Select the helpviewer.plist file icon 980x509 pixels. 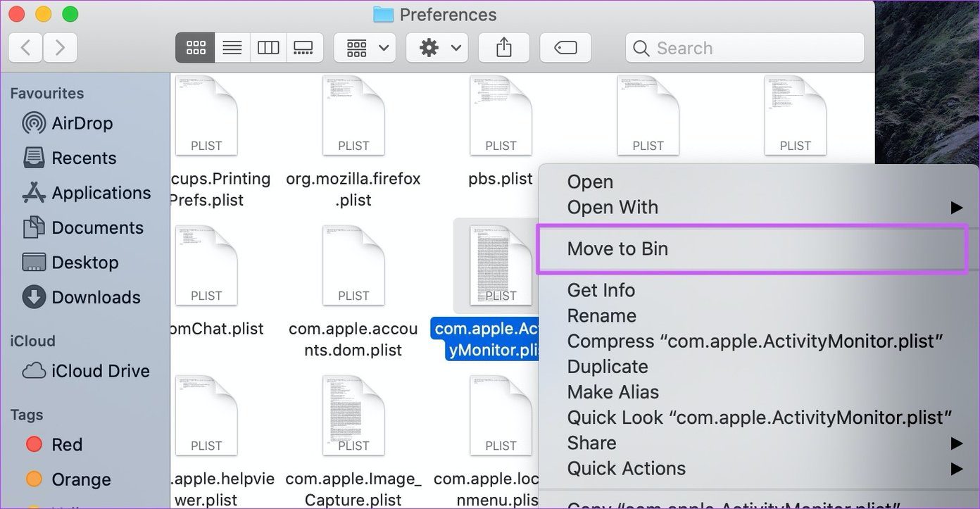point(206,415)
